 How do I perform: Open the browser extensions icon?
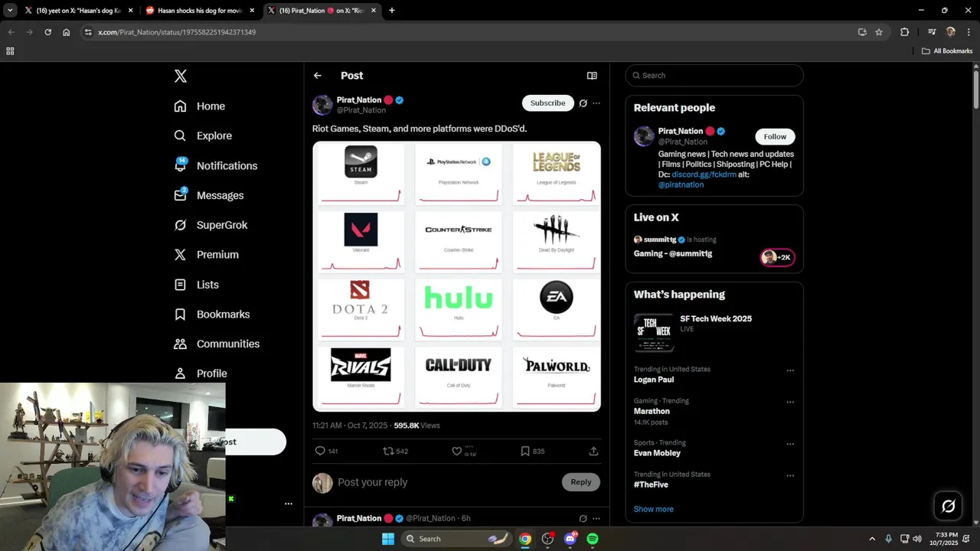(x=905, y=32)
